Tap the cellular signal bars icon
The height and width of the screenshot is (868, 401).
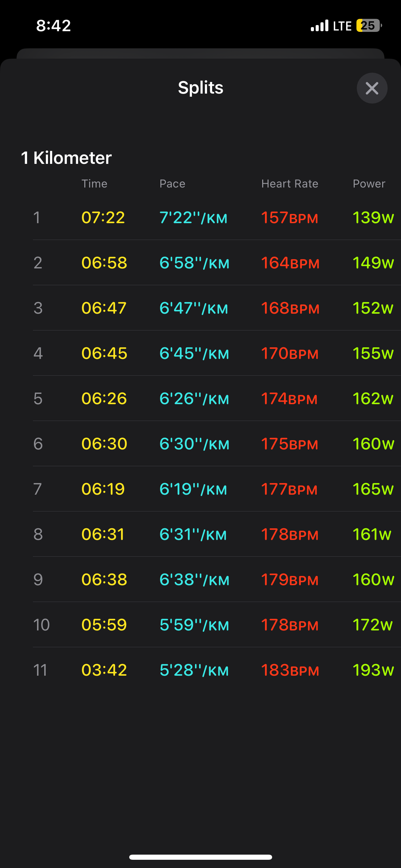[319, 26]
